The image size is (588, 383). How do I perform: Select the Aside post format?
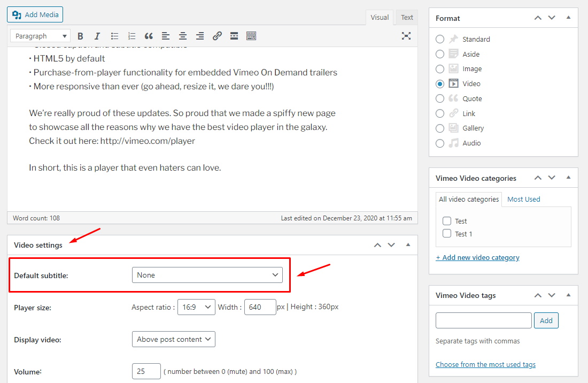pos(440,54)
